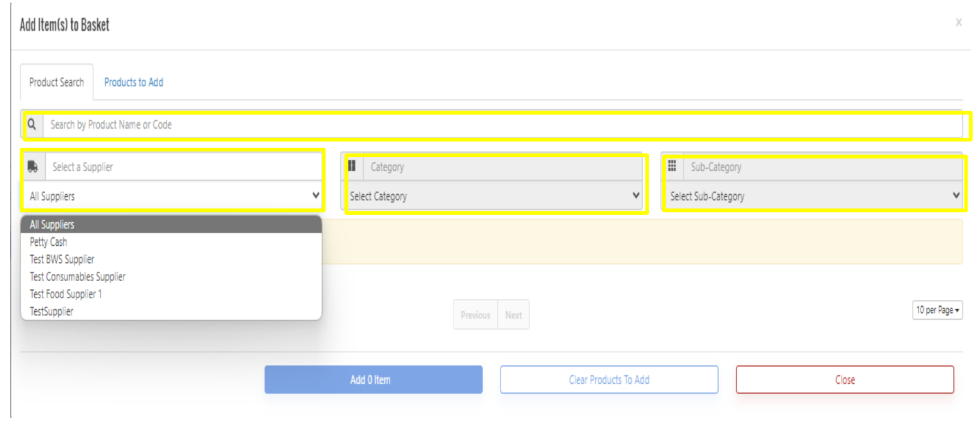The width and height of the screenshot is (980, 423).
Task: Click the Category columns icon
Action: (x=351, y=166)
